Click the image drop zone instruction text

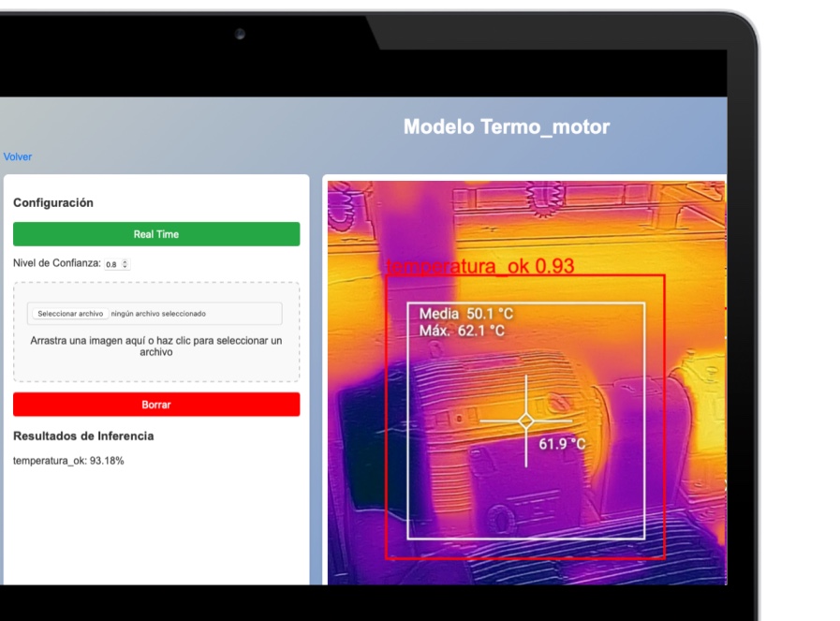click(x=155, y=347)
